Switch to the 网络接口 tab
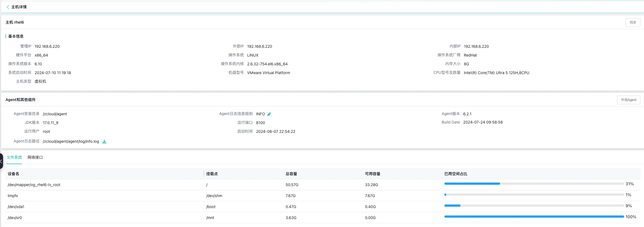Screen dimensions: 644x227 [35, 158]
